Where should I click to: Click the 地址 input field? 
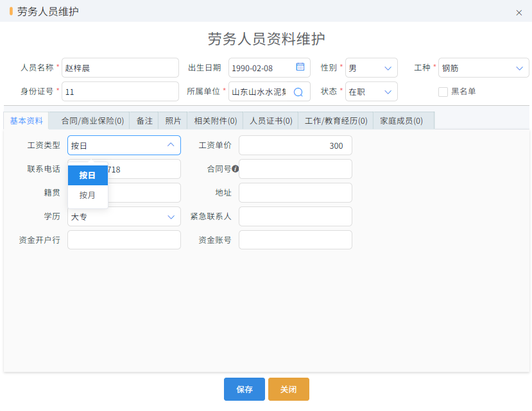click(295, 192)
